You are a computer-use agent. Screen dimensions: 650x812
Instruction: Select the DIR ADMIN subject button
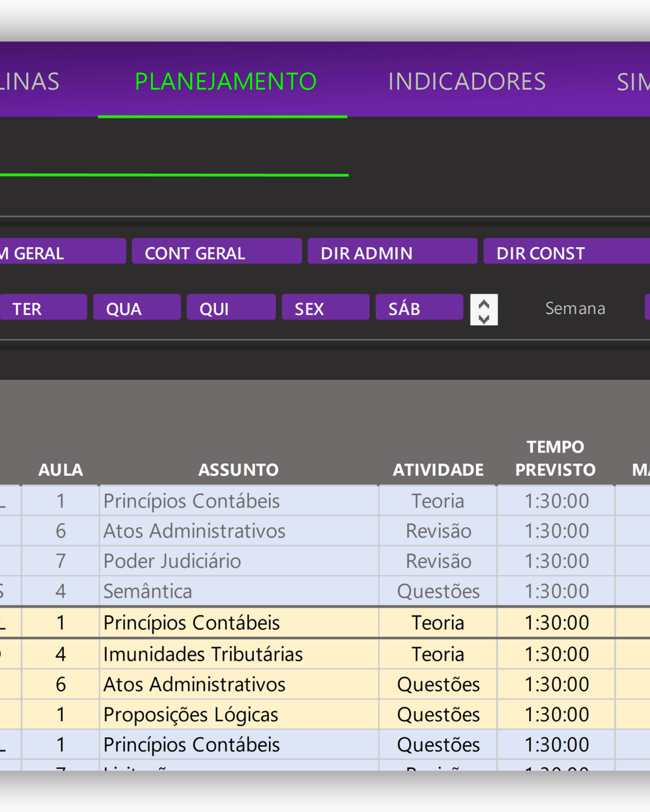tap(392, 251)
